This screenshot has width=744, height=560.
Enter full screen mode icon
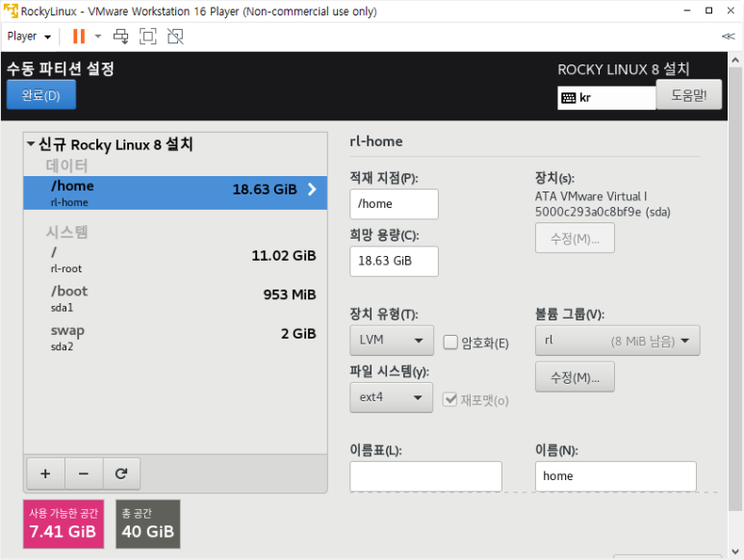point(147,36)
